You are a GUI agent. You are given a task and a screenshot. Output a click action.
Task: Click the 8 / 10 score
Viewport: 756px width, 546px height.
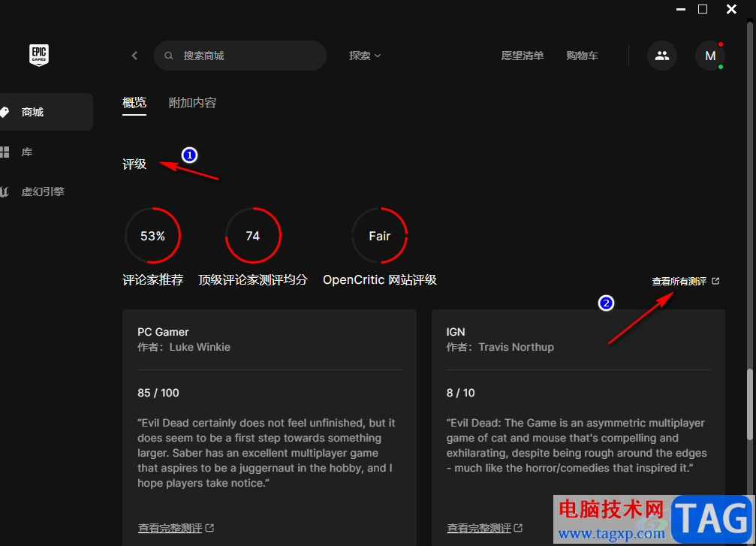click(460, 393)
